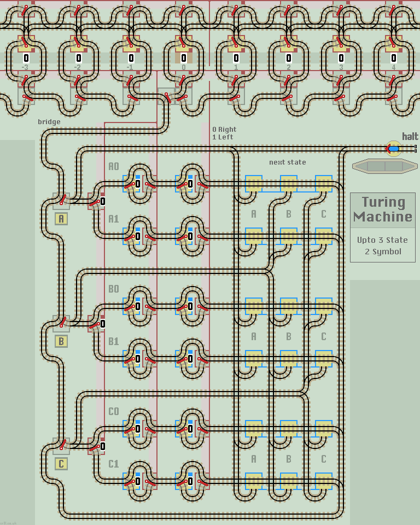
Task: Set B0 next state to C box
Action: [x=324, y=306]
